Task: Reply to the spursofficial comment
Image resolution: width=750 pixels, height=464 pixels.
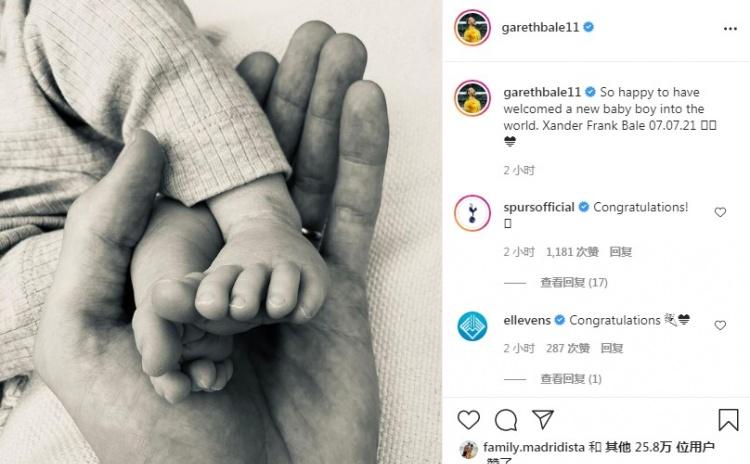Action: (620, 252)
